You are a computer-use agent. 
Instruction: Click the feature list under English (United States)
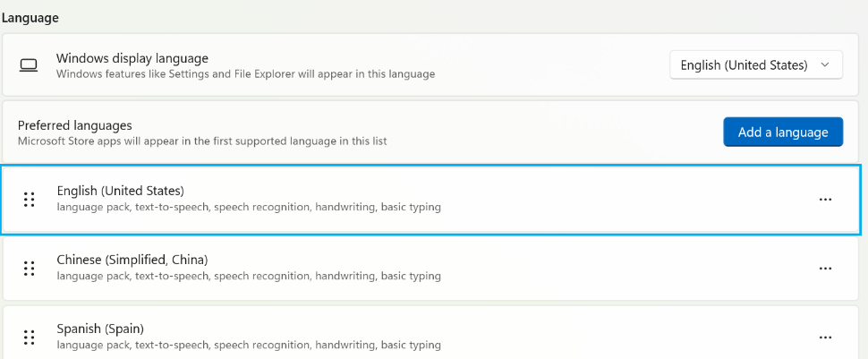coord(249,207)
